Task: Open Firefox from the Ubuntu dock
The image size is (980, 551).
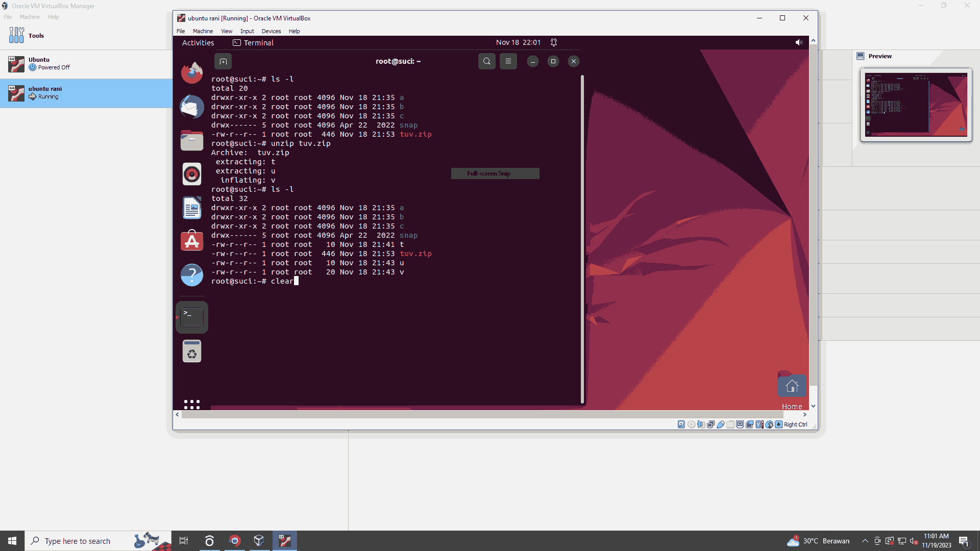Action: coord(192,72)
